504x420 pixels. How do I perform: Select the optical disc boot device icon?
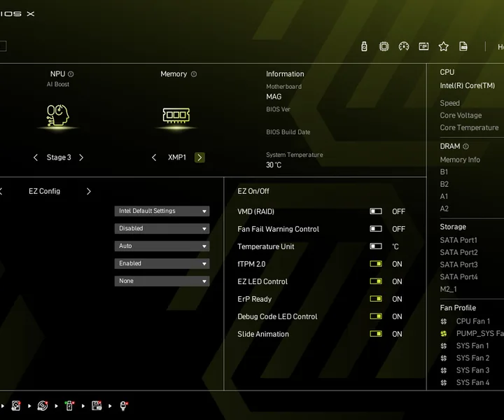(43, 405)
